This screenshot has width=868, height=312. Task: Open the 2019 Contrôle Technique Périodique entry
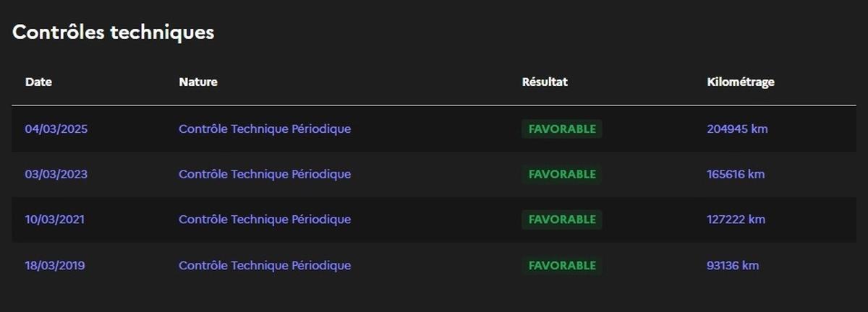coord(265,266)
